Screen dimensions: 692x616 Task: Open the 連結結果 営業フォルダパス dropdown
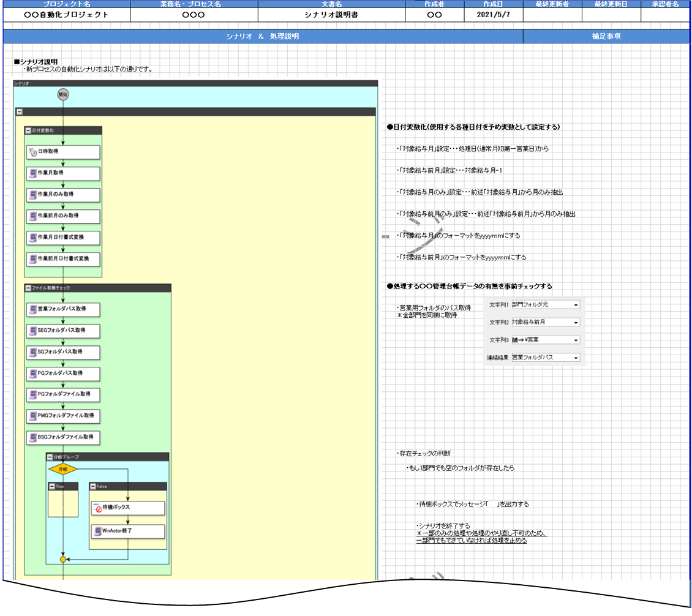click(576, 358)
